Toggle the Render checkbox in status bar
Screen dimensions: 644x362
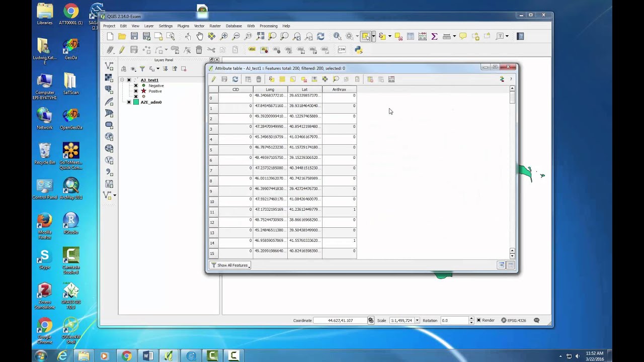click(x=478, y=320)
